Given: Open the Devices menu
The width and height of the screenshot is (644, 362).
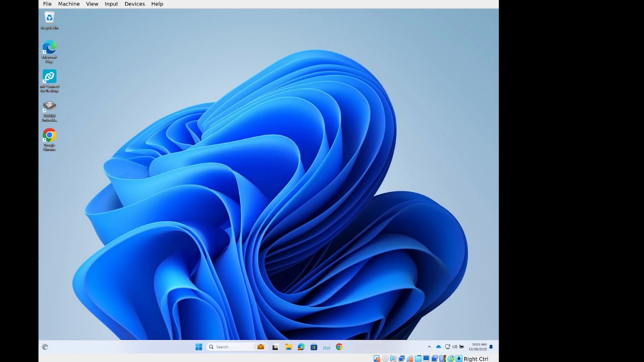Looking at the screenshot, I should point(134,4).
